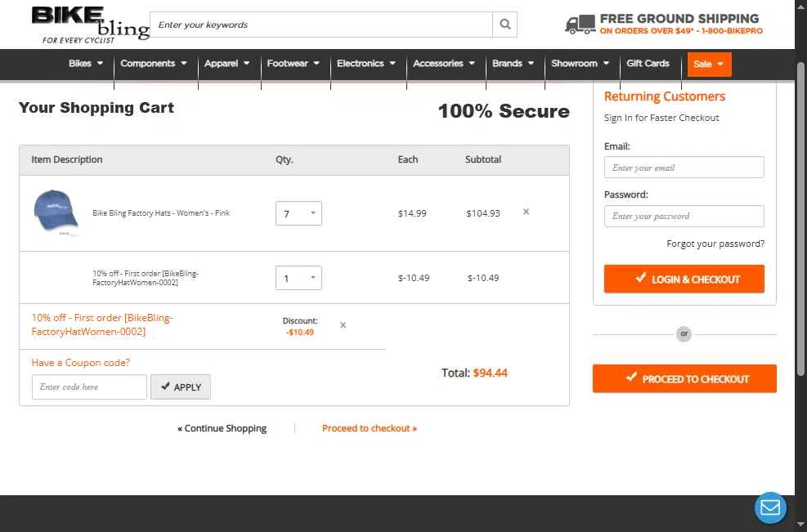Click the Proceed to checkout text link
Screen dimensions: 807x532
[x=370, y=428]
